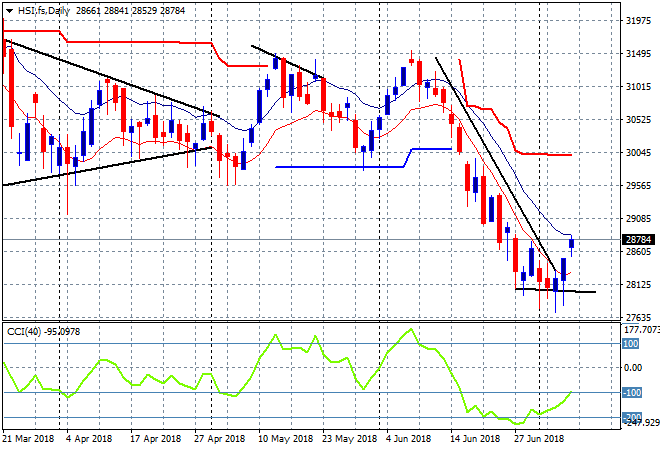Click the CCI(40) -95.0978 indicator label
Screen dimensions: 660x450
43,332
